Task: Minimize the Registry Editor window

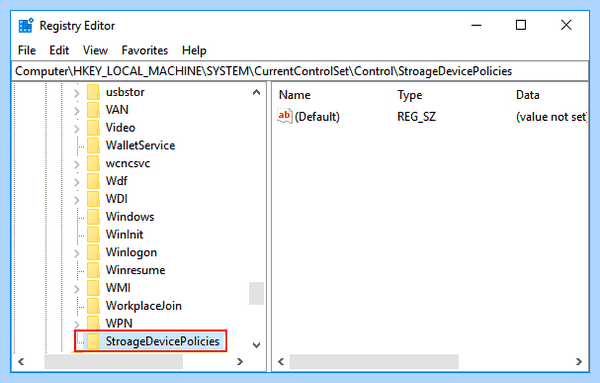Action: click(476, 26)
